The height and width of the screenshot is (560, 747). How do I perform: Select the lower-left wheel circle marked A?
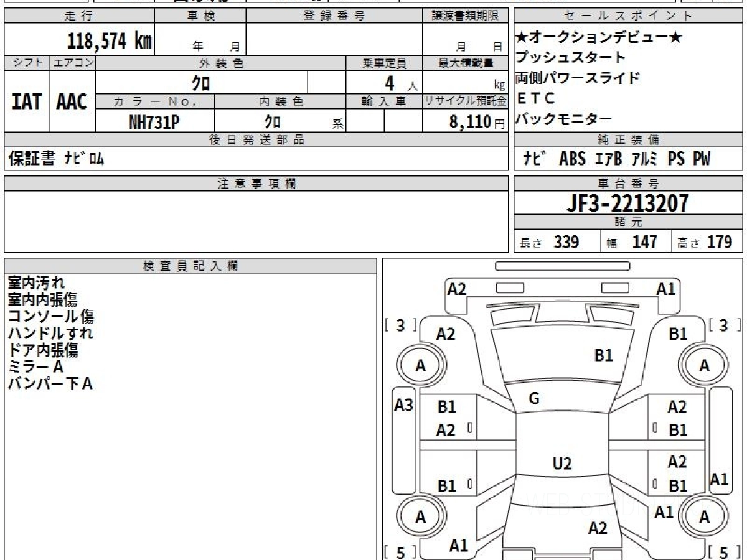[421, 517]
